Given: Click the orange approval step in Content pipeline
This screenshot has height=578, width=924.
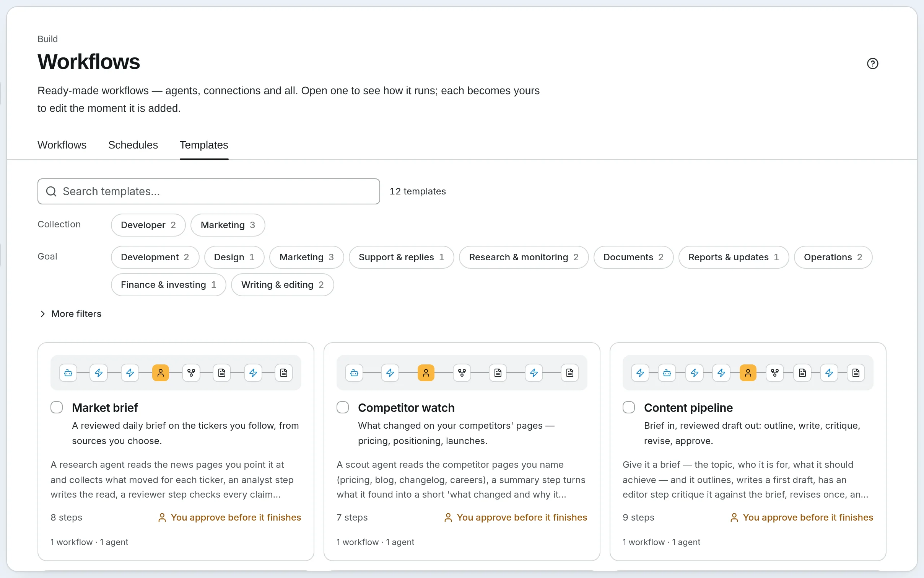Looking at the screenshot, I should click(748, 373).
